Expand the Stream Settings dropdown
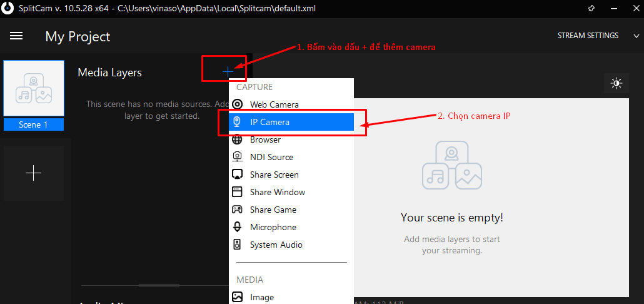Screen dimensions: 644x304 (588, 36)
